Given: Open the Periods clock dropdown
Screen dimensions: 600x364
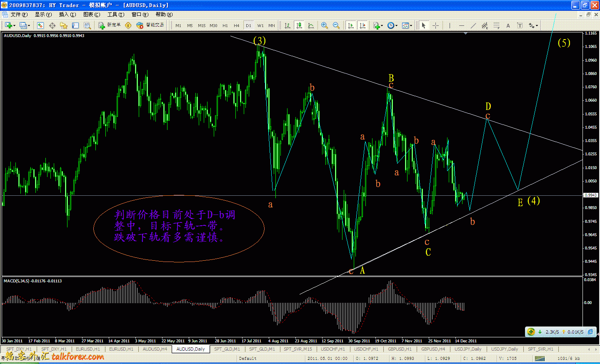Looking at the screenshot, I should click(x=392, y=25).
